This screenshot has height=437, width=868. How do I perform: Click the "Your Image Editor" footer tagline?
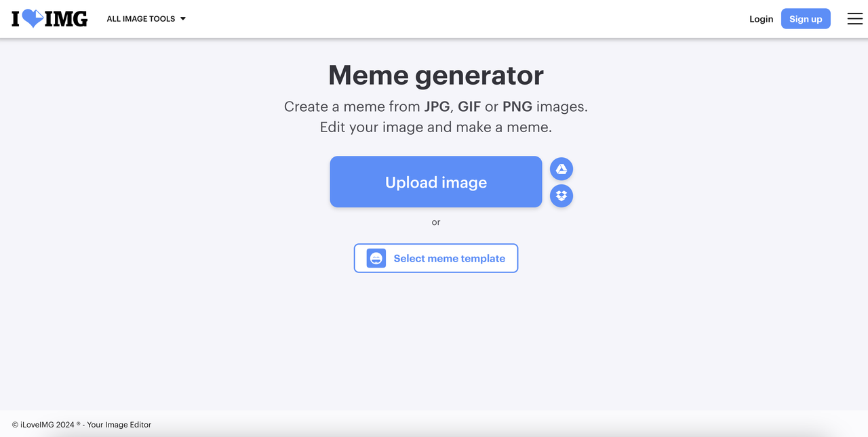tap(119, 425)
